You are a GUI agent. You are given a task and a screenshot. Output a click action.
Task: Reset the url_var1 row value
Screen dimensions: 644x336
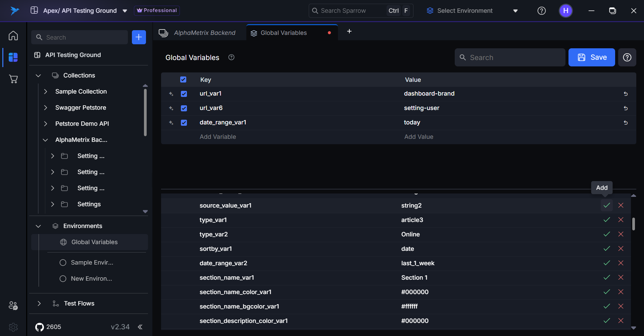coord(626,94)
